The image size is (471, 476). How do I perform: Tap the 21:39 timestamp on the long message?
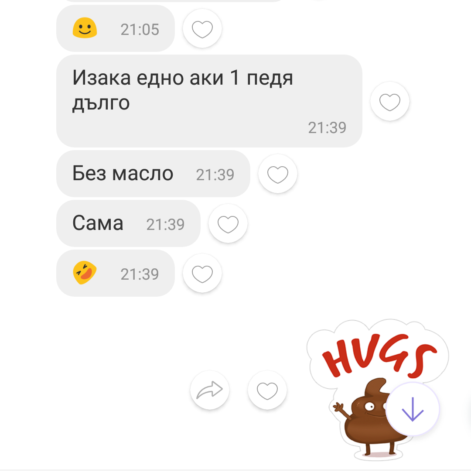(327, 128)
